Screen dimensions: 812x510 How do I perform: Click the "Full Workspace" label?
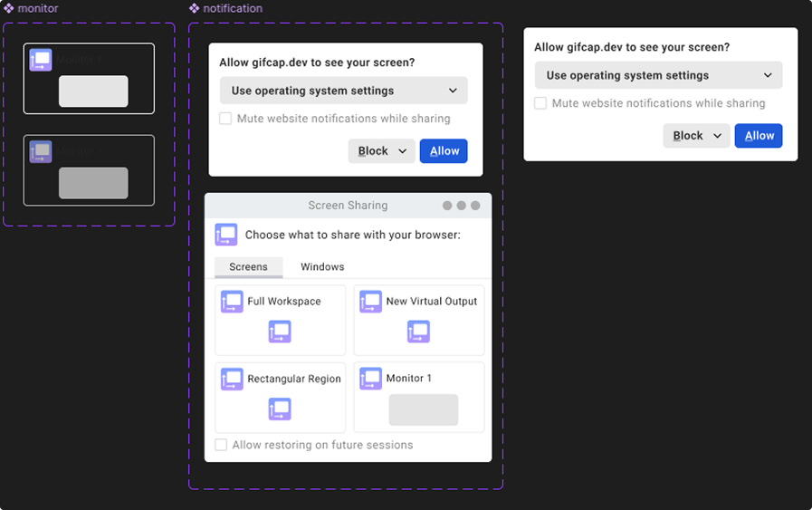click(x=284, y=302)
